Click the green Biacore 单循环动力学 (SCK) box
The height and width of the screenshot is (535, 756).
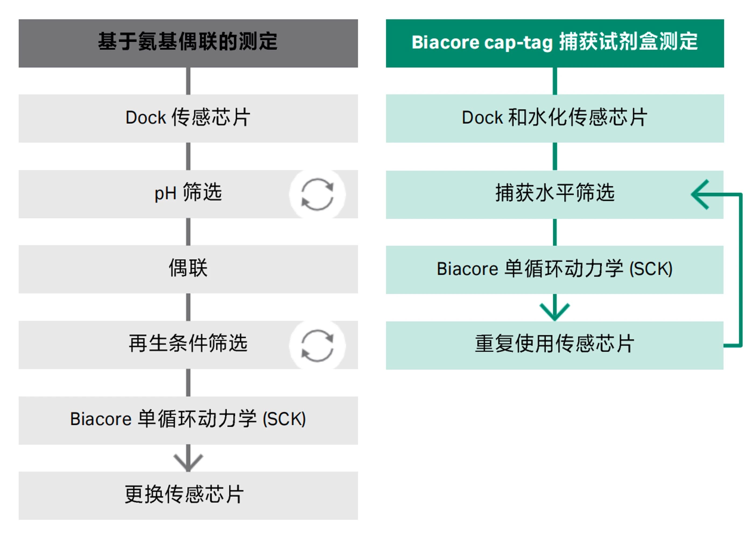[x=554, y=269]
